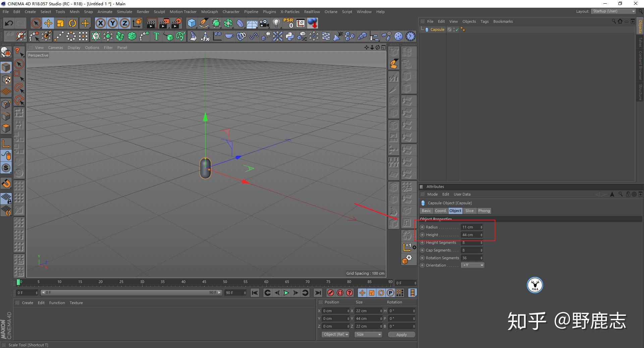This screenshot has height=348, width=644.
Task: Open the Orientation +Y dropdown
Action: point(473,265)
